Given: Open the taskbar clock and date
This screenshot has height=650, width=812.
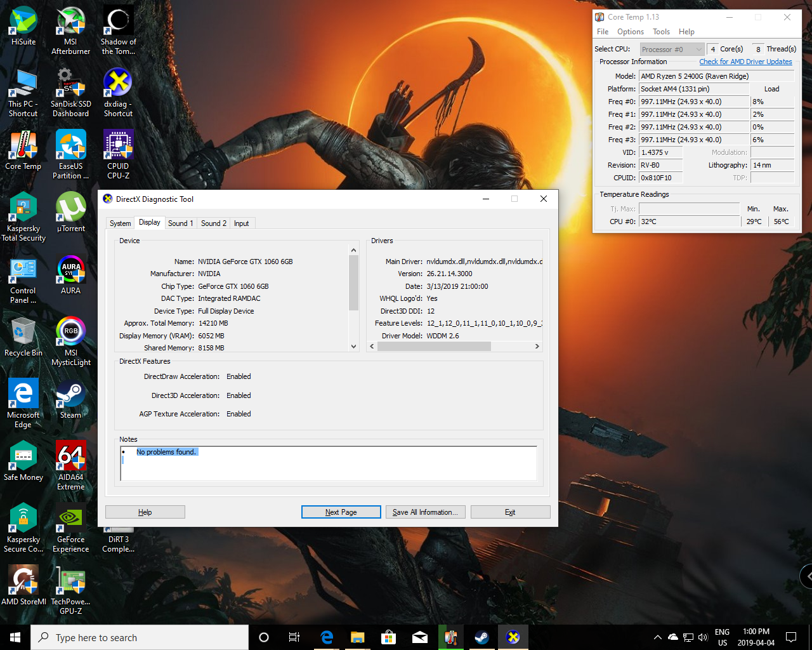Looking at the screenshot, I should (756, 637).
